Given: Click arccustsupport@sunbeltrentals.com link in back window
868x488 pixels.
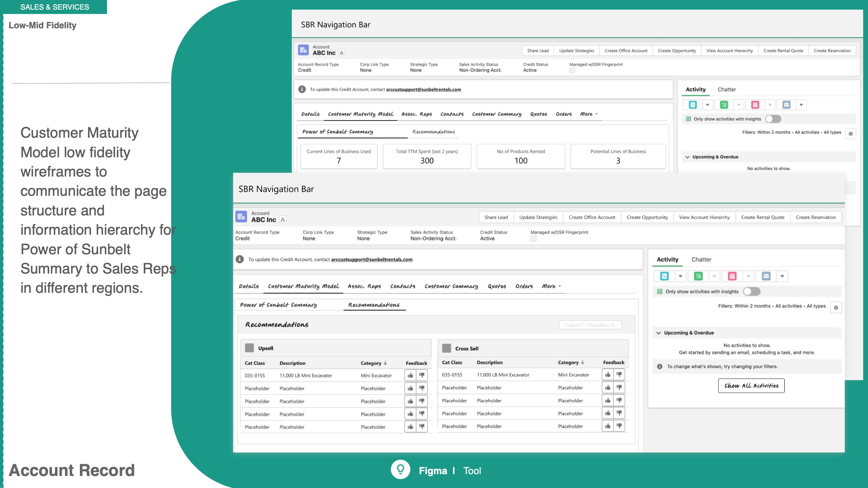Looking at the screenshot, I should (423, 89).
